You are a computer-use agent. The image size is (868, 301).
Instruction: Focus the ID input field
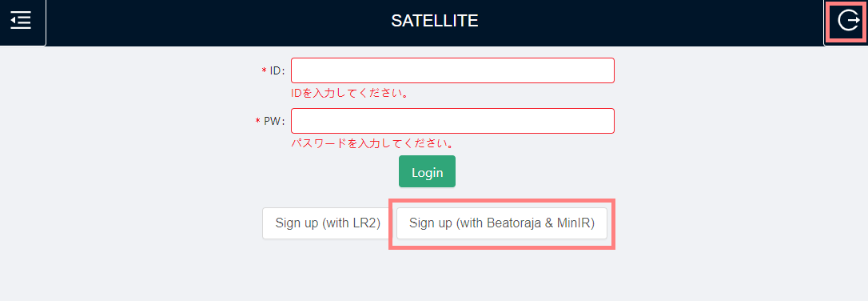(x=453, y=70)
